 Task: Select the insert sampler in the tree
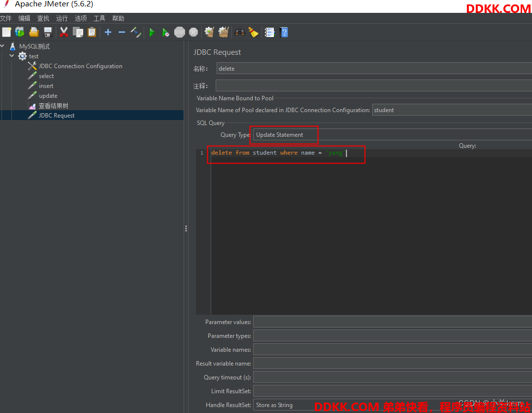click(x=46, y=86)
